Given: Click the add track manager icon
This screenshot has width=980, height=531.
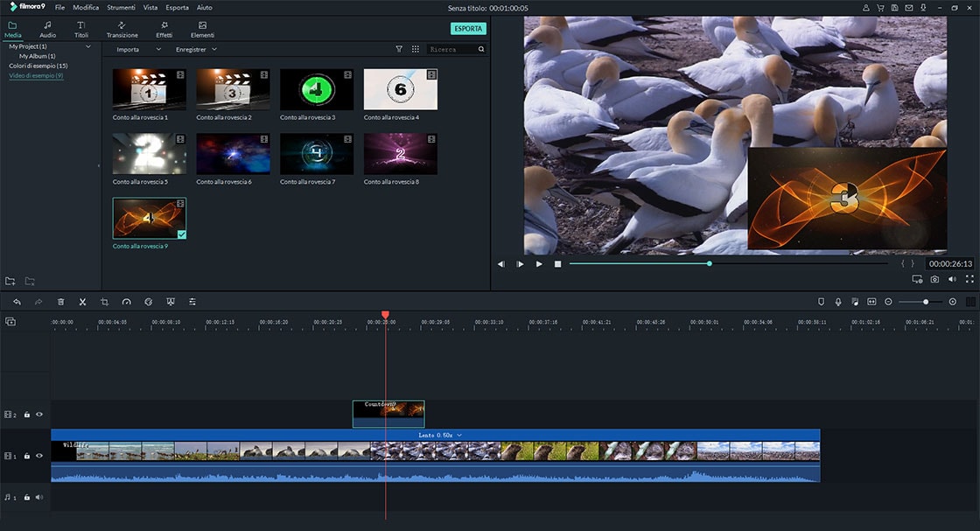Looking at the screenshot, I should (x=10, y=322).
